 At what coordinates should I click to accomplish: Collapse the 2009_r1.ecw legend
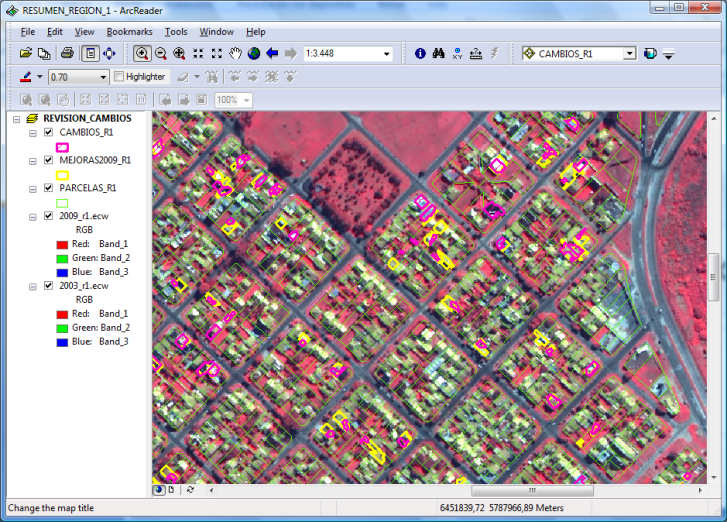[x=32, y=217]
